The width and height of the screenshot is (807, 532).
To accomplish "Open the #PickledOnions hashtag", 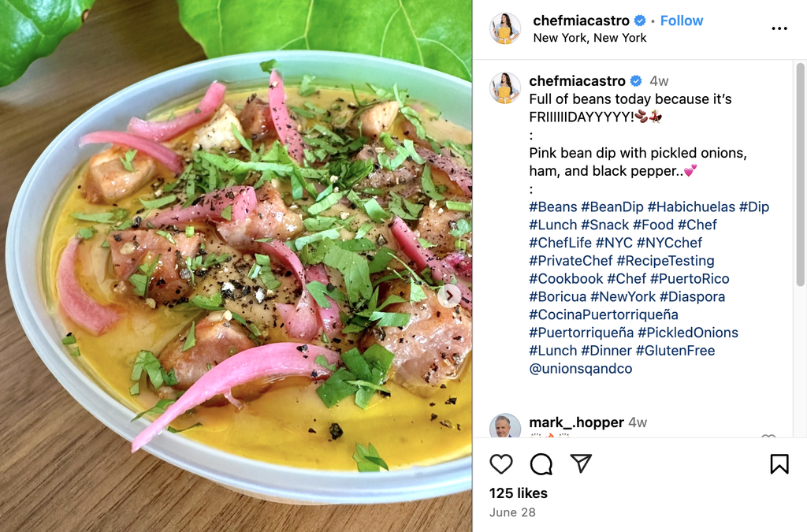I will click(687, 333).
